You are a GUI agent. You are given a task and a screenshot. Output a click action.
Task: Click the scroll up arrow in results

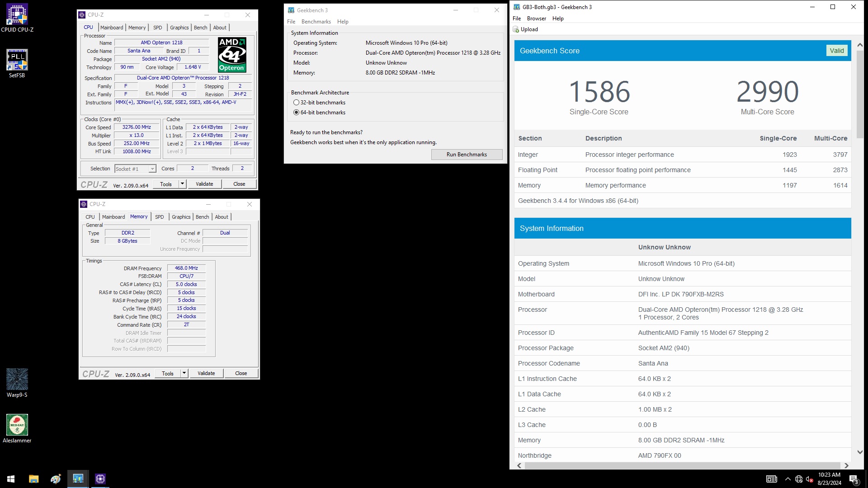(859, 45)
